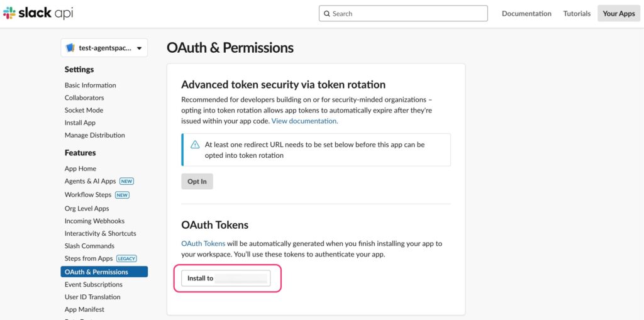Follow the View documentation link

coord(305,121)
